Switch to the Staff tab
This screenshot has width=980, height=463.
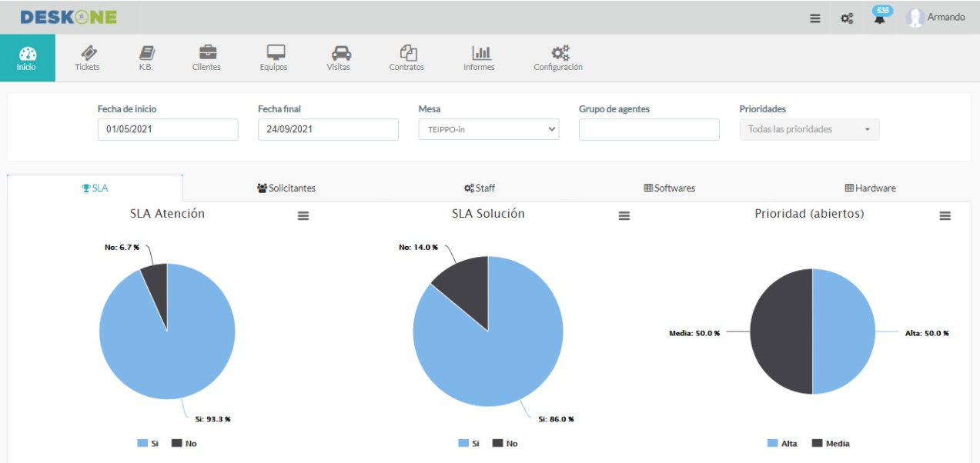(x=480, y=188)
